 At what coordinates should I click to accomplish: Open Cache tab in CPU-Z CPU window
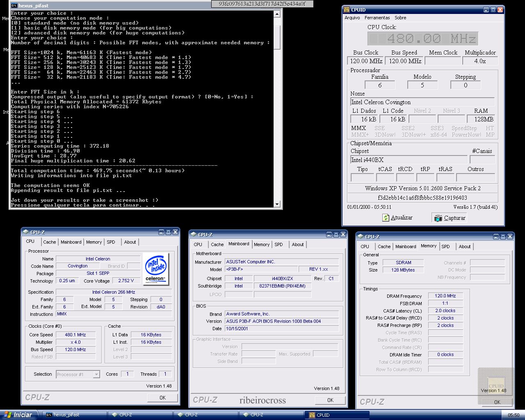(x=50, y=242)
